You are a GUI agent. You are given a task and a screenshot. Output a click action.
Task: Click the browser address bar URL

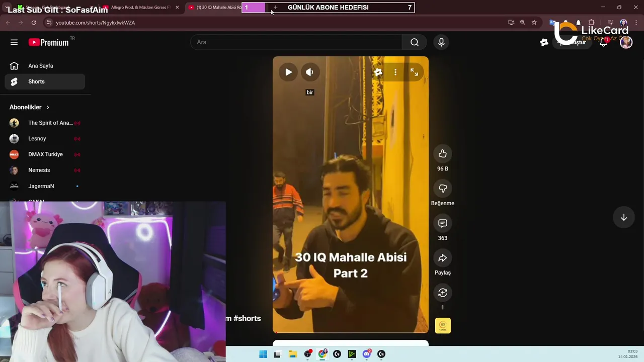coord(96,23)
